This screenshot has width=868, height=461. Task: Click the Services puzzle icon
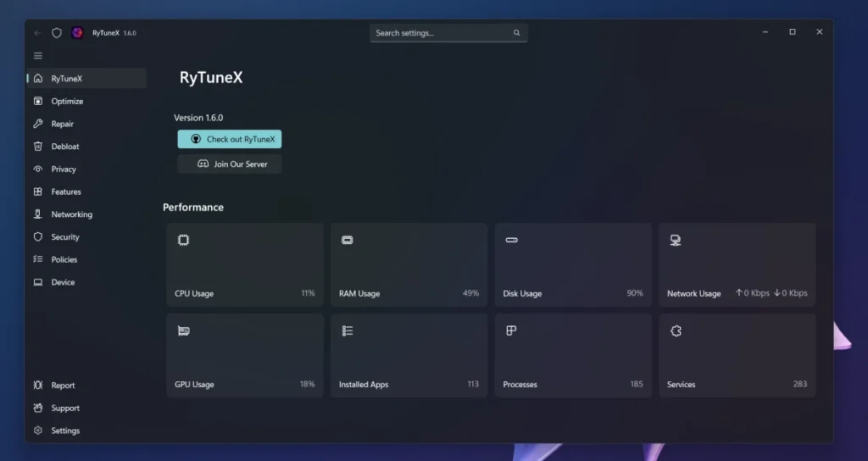tap(676, 331)
